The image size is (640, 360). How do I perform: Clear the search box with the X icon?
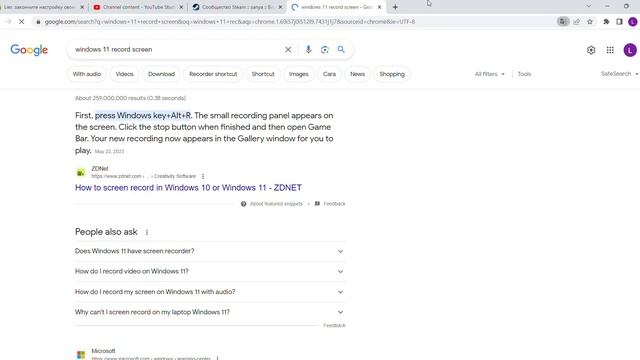288,49
